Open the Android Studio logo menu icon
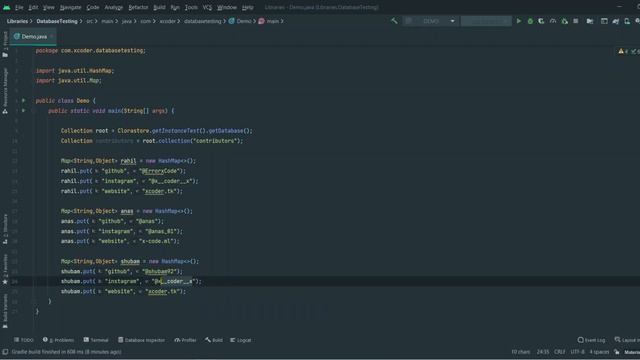This screenshot has width=640, height=360. pyautogui.click(x=7, y=7)
